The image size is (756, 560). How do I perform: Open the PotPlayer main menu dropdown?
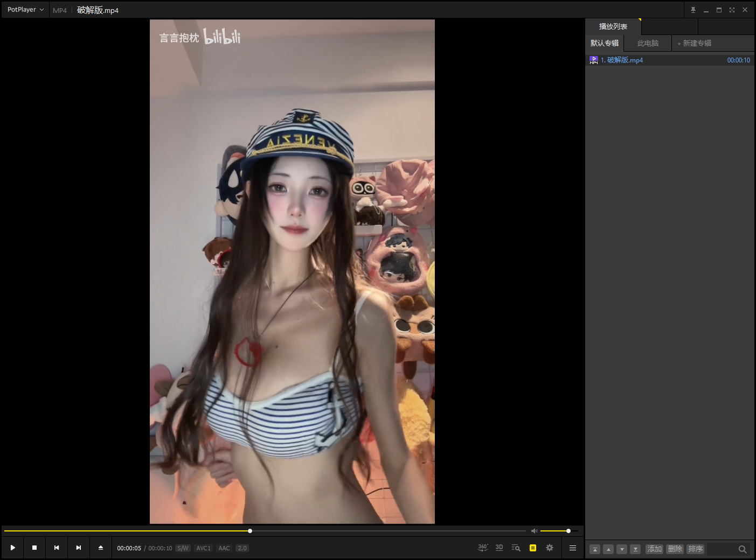click(x=25, y=10)
